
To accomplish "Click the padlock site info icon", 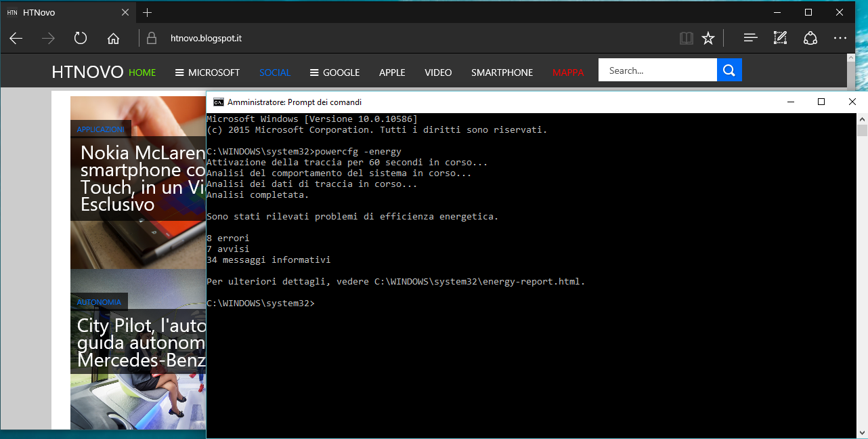I will pyautogui.click(x=151, y=39).
